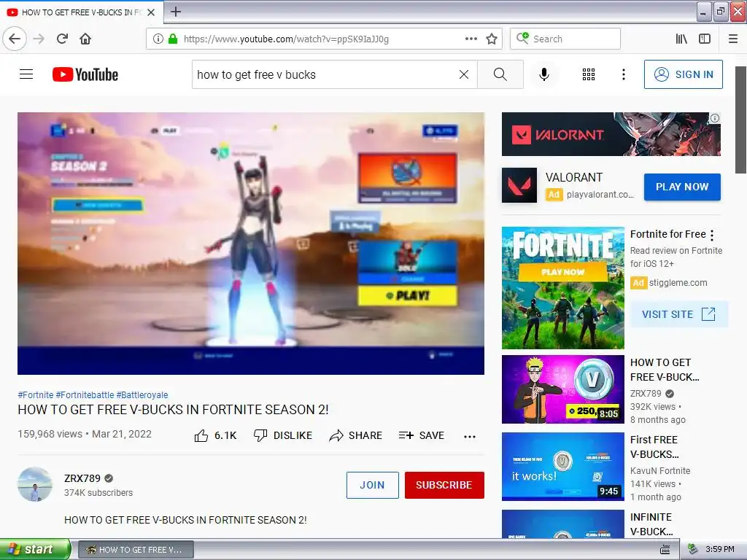This screenshot has width=747, height=560.
Task: Open site information icon in address bar
Action: [x=158, y=39]
